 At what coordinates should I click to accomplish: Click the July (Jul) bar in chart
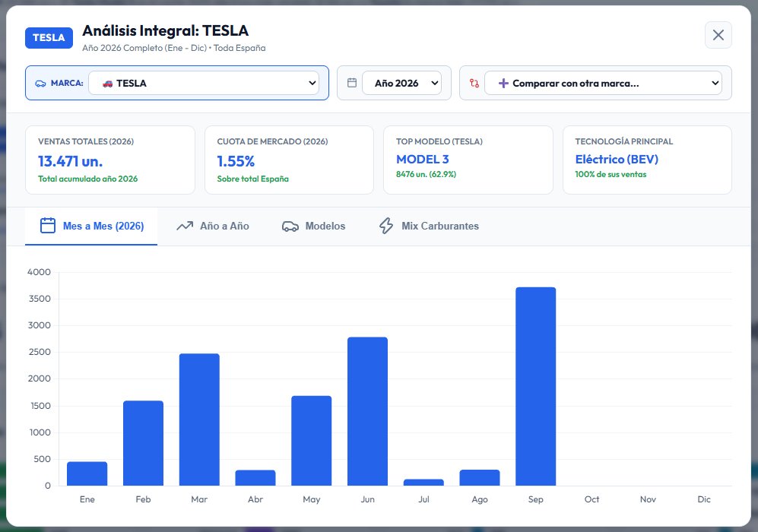[423, 483]
